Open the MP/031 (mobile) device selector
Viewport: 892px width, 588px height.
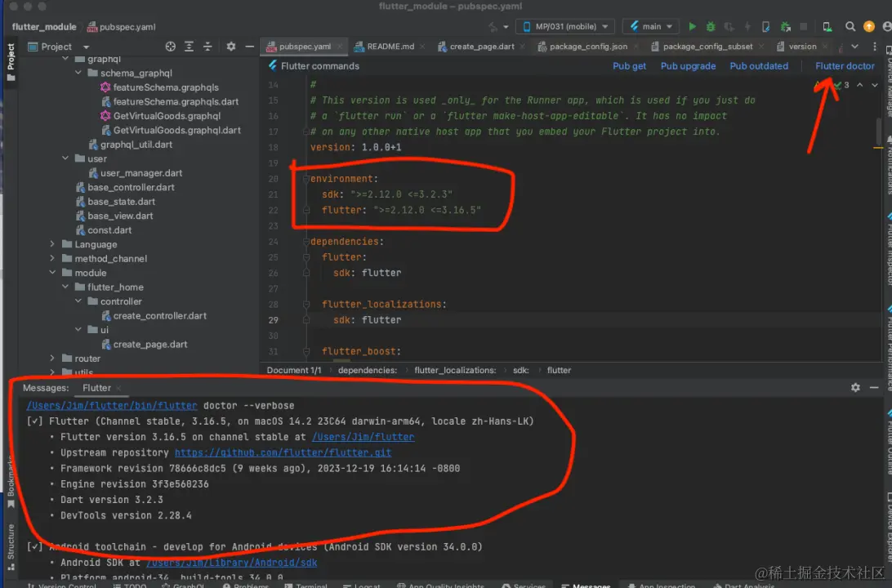(564, 27)
